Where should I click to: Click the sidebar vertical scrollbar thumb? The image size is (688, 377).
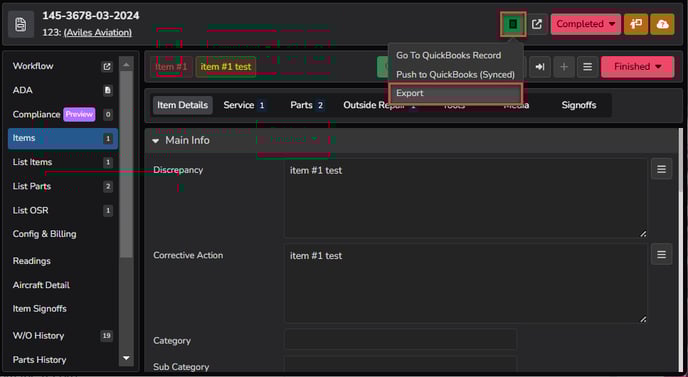[x=126, y=165]
